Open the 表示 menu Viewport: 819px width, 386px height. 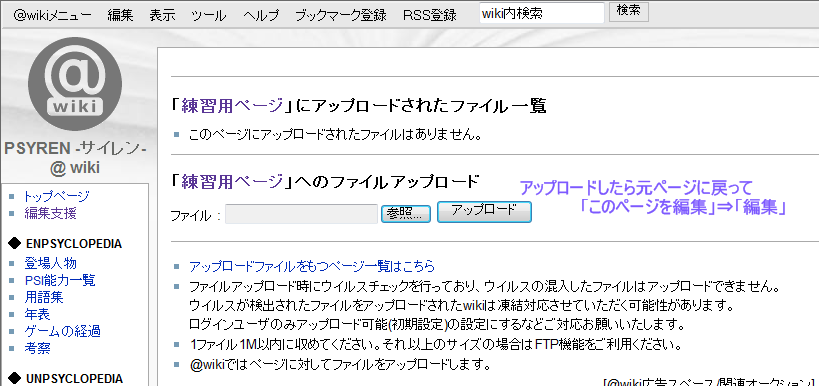pyautogui.click(x=162, y=15)
